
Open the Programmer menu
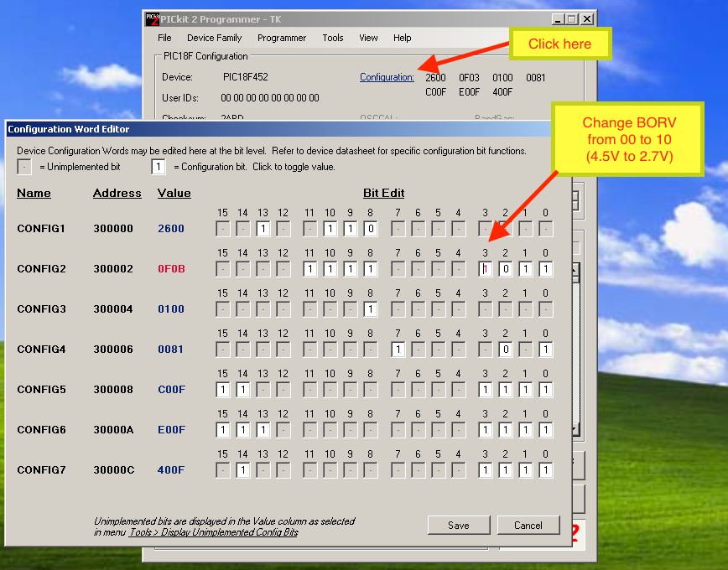[282, 38]
